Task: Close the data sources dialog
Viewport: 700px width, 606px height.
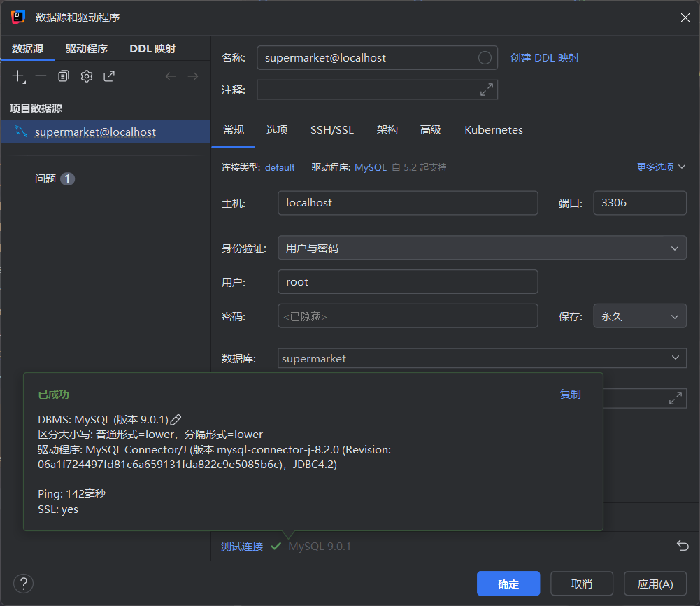Action: click(685, 17)
